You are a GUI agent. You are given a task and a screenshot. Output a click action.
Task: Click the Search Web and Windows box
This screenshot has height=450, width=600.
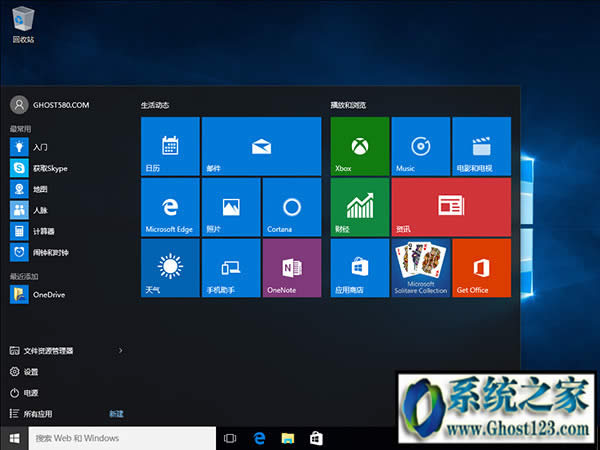122,438
